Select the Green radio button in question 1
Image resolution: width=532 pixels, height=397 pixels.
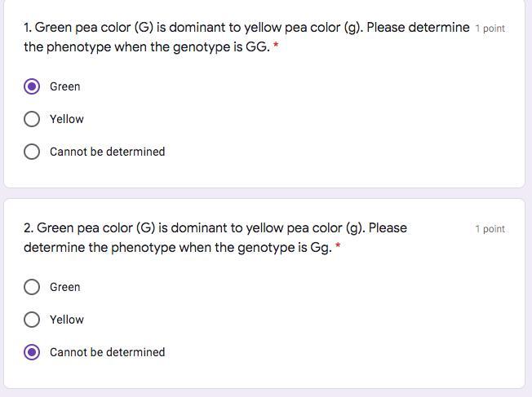pyautogui.click(x=32, y=86)
